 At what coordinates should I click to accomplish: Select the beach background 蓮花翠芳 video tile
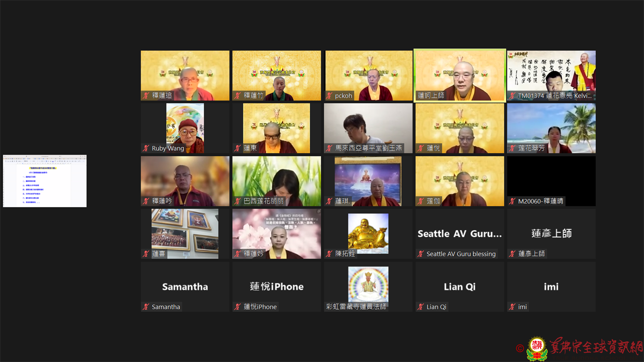pyautogui.click(x=551, y=128)
